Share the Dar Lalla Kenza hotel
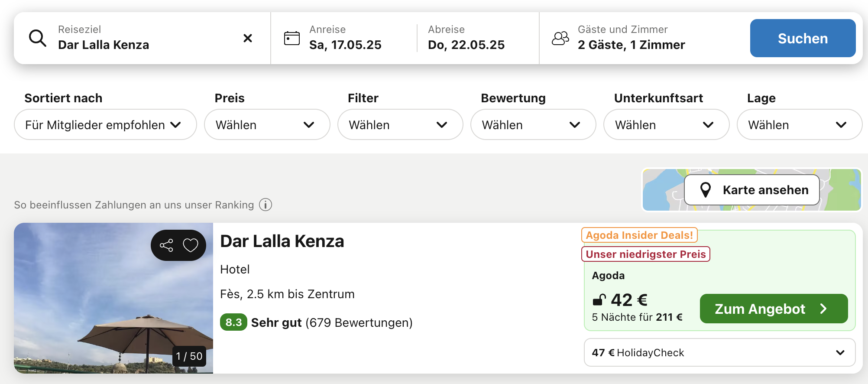868x384 pixels. (166, 245)
